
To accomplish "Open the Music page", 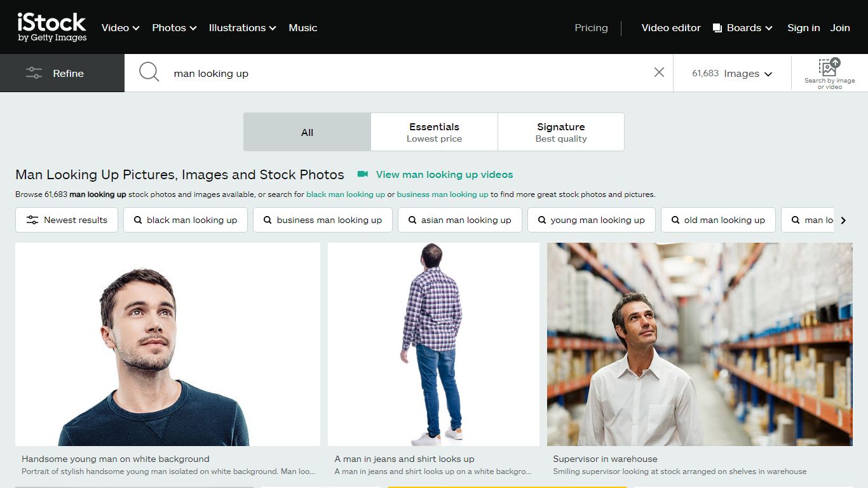I will tap(302, 28).
